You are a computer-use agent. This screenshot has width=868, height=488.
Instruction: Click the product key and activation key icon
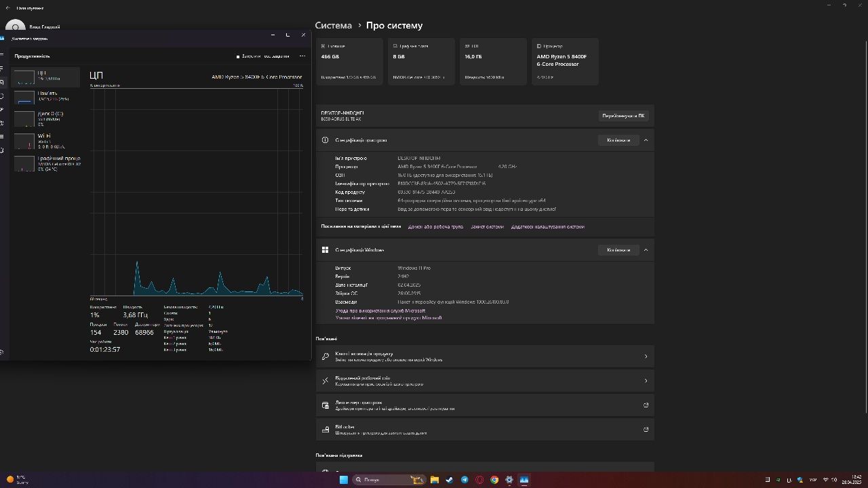point(325,357)
